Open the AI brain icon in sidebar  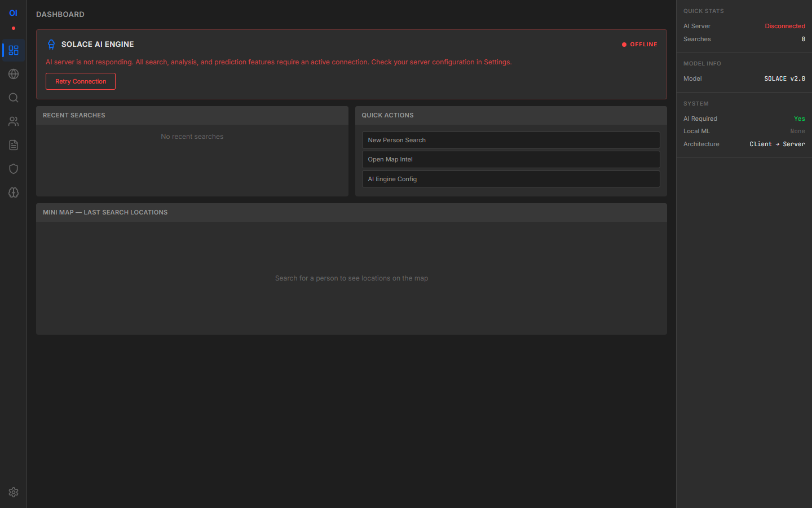[13, 192]
